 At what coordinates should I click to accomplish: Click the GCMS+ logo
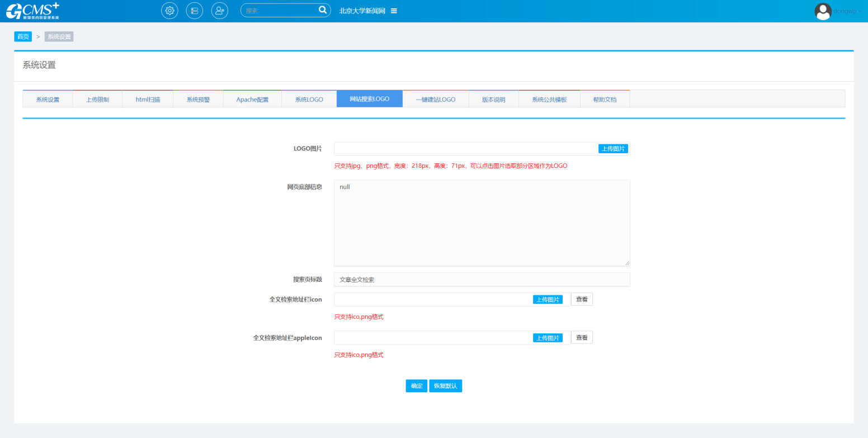(x=32, y=11)
